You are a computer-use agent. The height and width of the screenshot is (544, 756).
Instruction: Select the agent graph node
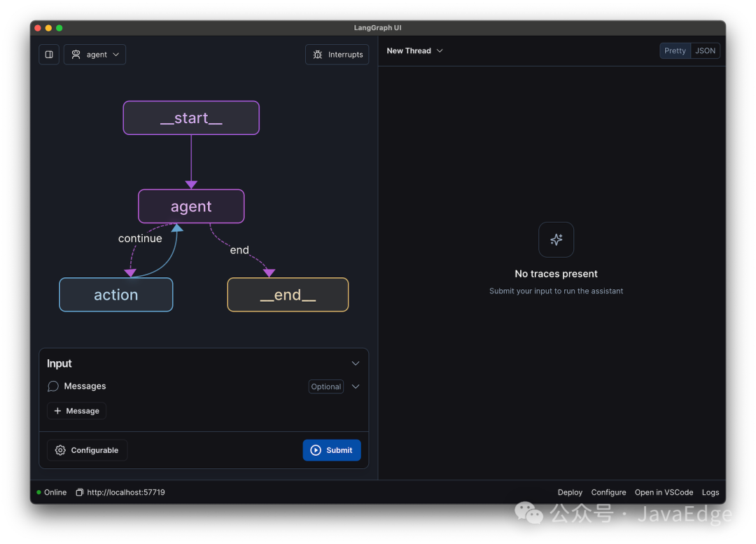(x=191, y=207)
